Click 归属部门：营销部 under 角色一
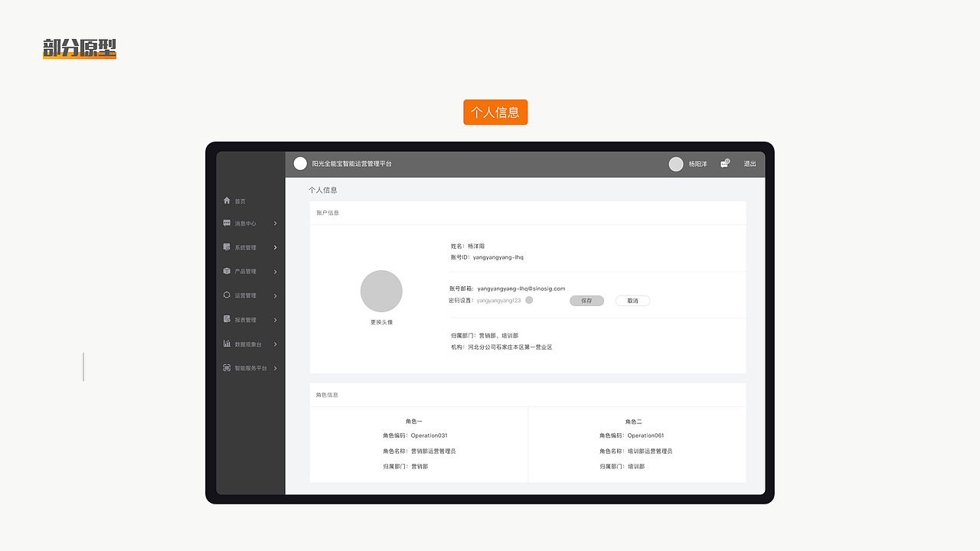 click(x=406, y=466)
